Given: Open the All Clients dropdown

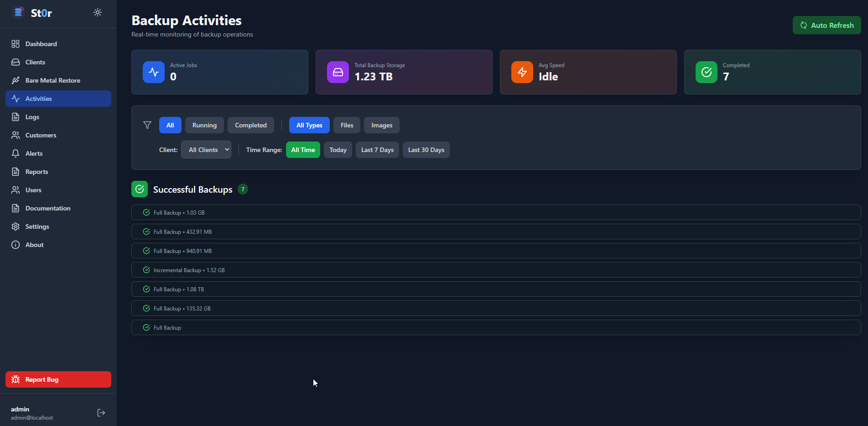Looking at the screenshot, I should [x=206, y=150].
